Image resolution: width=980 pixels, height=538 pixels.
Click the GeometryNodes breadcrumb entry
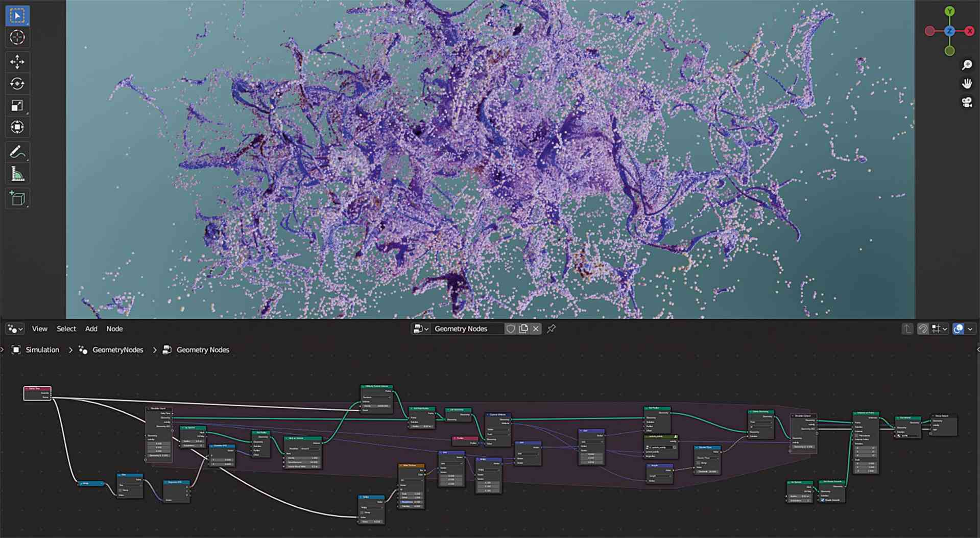[117, 349]
